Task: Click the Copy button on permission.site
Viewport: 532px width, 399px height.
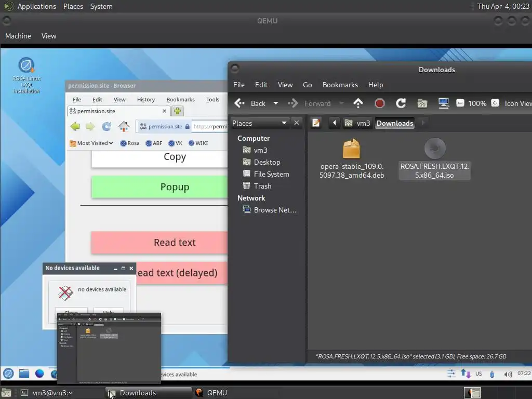Action: tap(159, 159)
